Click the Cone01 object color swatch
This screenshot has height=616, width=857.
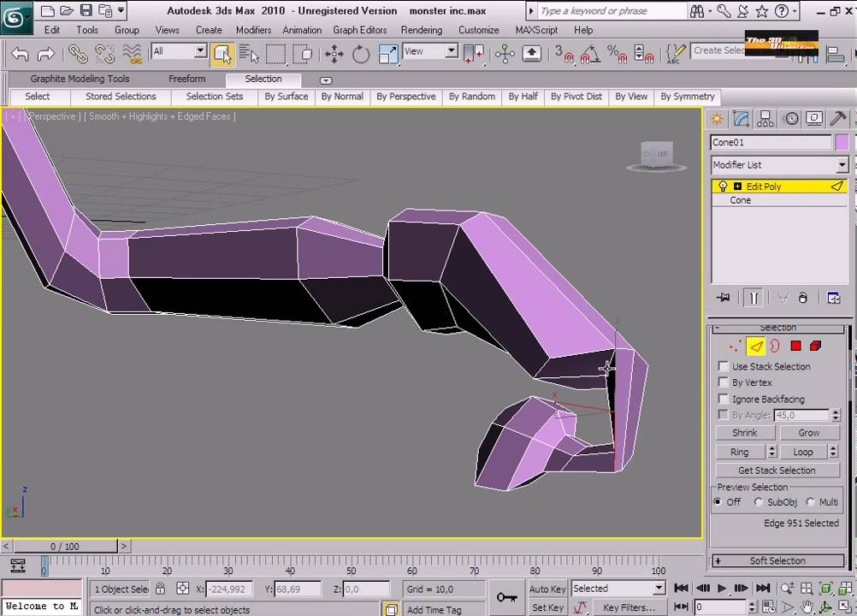(842, 143)
